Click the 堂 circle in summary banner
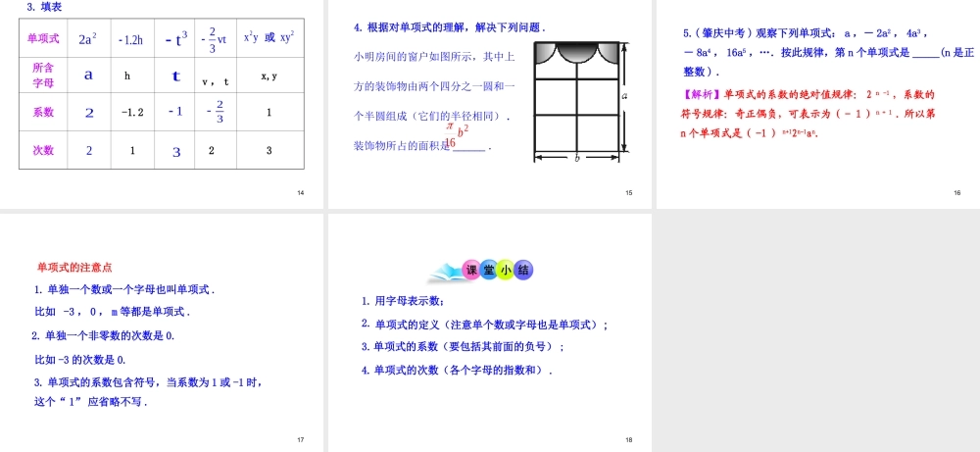980x452 pixels. pos(488,271)
